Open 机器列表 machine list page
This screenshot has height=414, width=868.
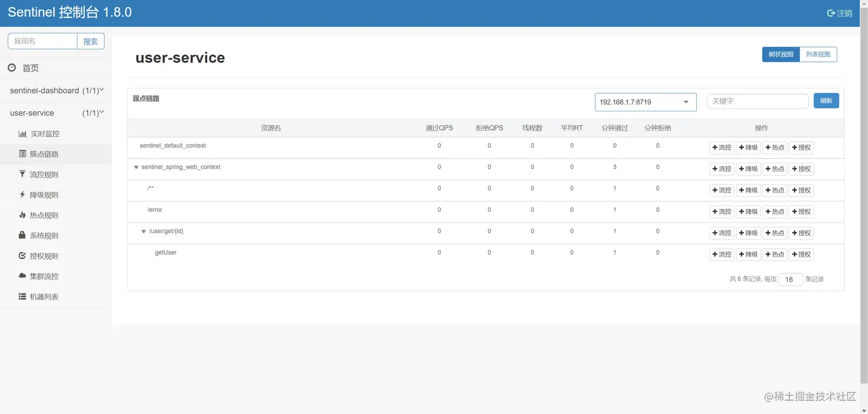[44, 297]
